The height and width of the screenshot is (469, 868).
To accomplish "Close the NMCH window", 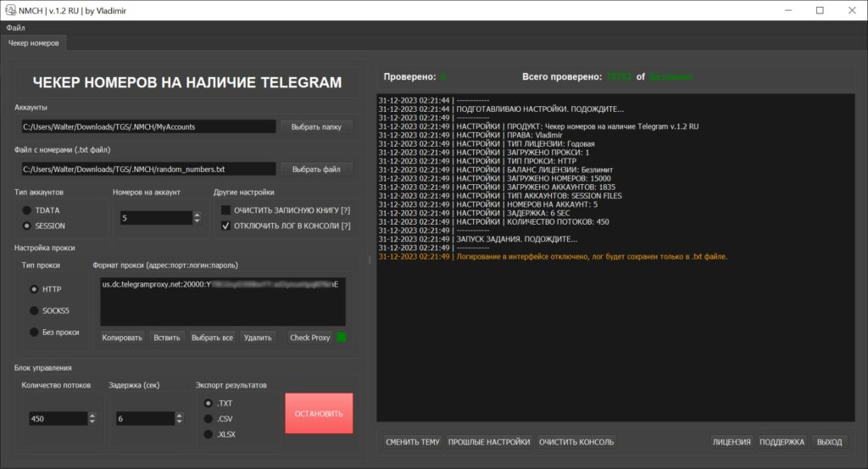I will click(852, 10).
